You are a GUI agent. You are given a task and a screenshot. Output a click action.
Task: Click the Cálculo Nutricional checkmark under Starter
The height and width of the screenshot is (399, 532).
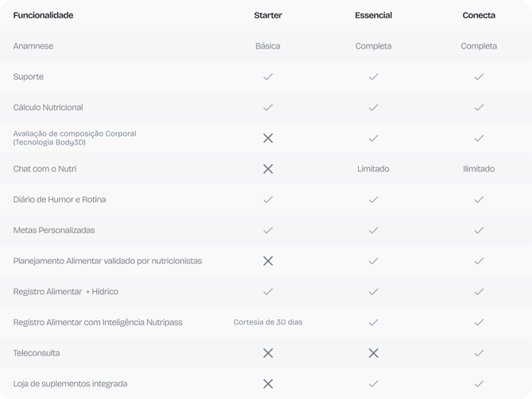(268, 107)
